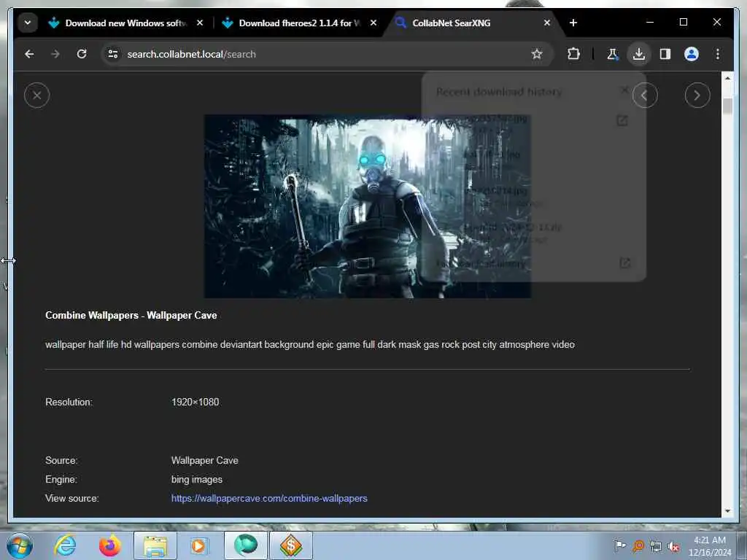The height and width of the screenshot is (560, 747).
Task: Switch to Download fheroes2 1.1.4 tab
Action: [x=300, y=23]
